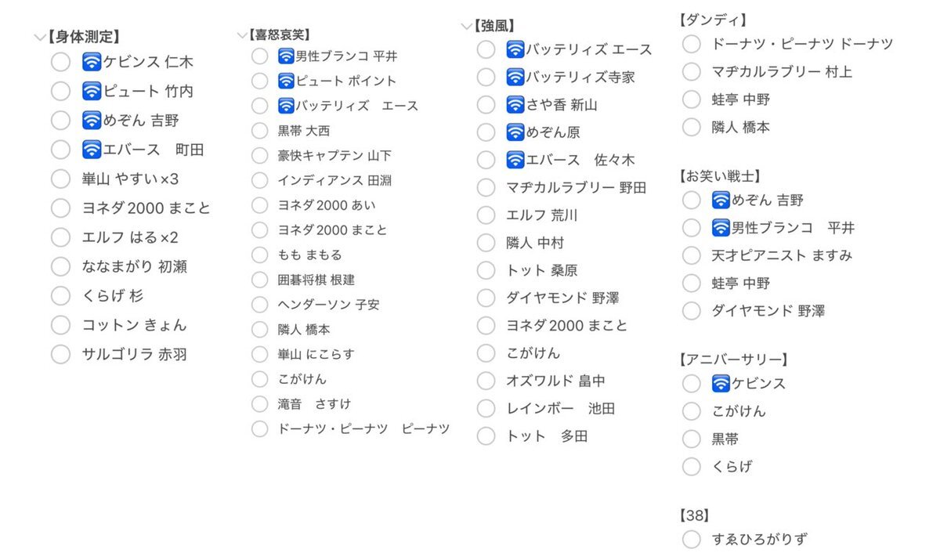The width and height of the screenshot is (940, 560).
Task: Check the circle for 崋山 やすい×3
Action: coord(61,179)
